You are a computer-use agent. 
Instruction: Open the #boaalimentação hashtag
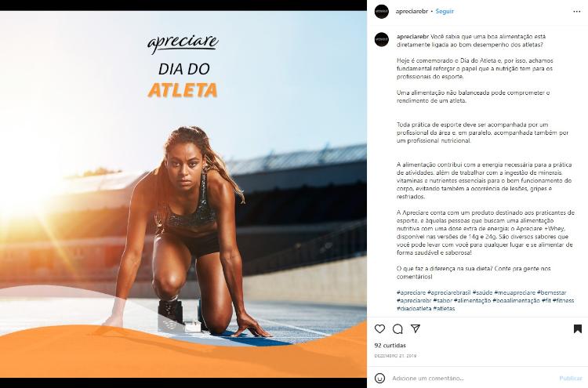516,300
